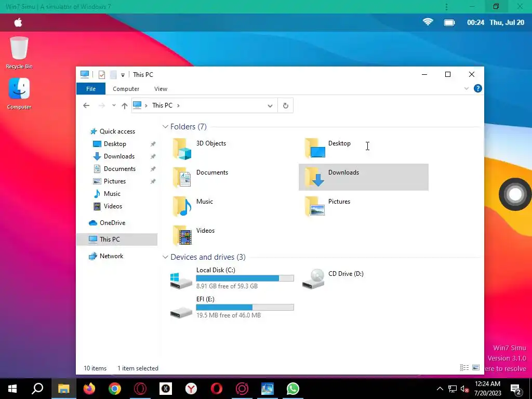Open the View ribbon tab
This screenshot has height=399, width=532.
click(x=161, y=89)
